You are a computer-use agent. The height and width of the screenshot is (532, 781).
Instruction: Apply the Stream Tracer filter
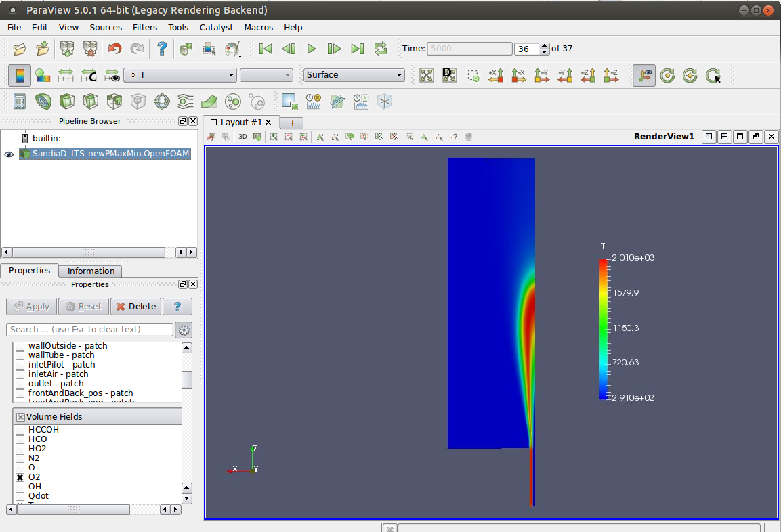point(186,102)
